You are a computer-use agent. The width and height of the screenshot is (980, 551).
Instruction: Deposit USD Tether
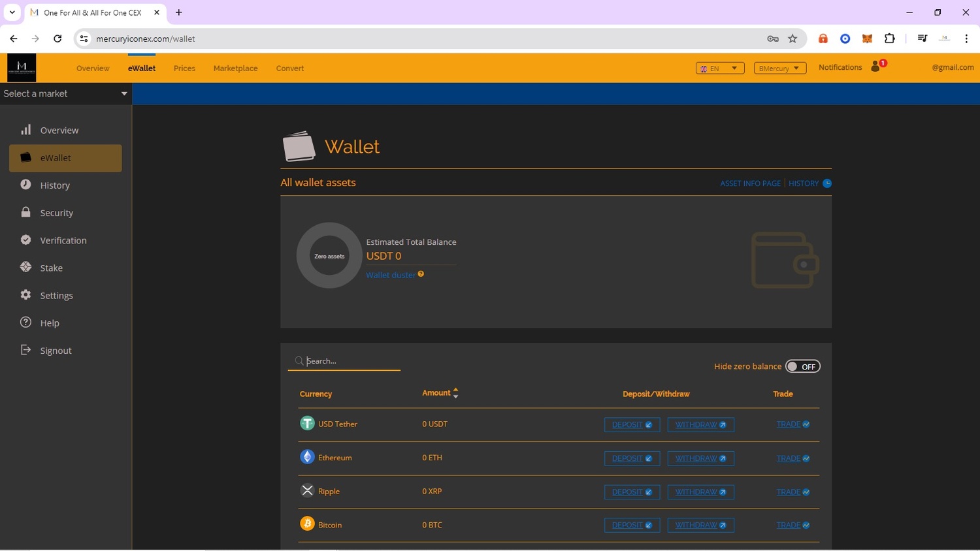tap(632, 425)
